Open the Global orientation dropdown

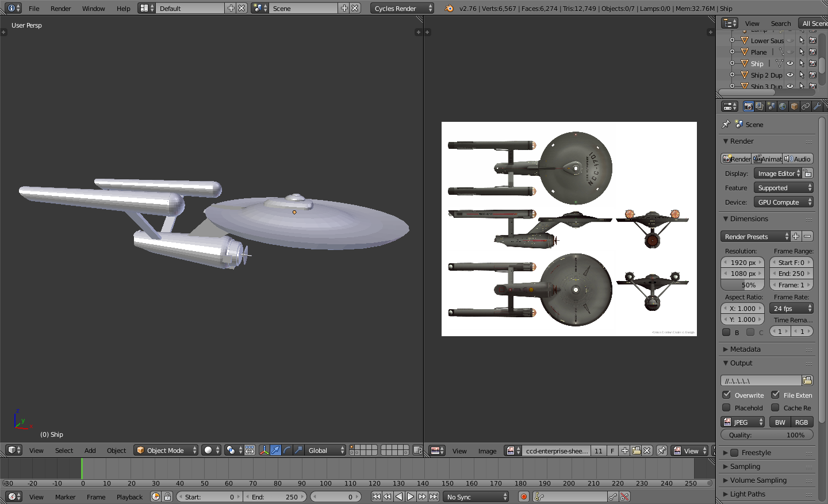[x=325, y=450]
